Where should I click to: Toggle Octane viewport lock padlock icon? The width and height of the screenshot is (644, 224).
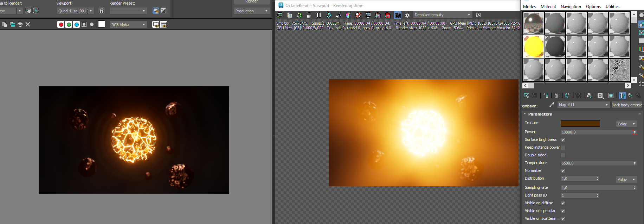pyautogui.click(x=309, y=15)
